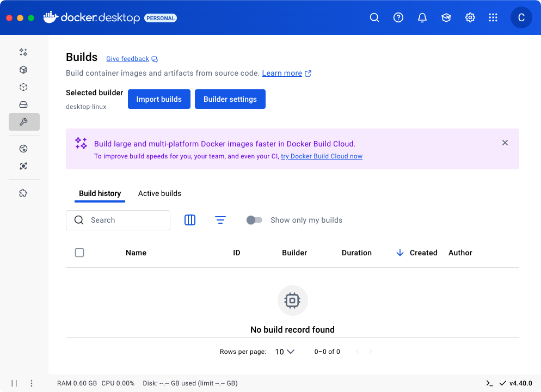The height and width of the screenshot is (392, 541).
Task: Switch to Build history tab
Action: click(x=100, y=194)
